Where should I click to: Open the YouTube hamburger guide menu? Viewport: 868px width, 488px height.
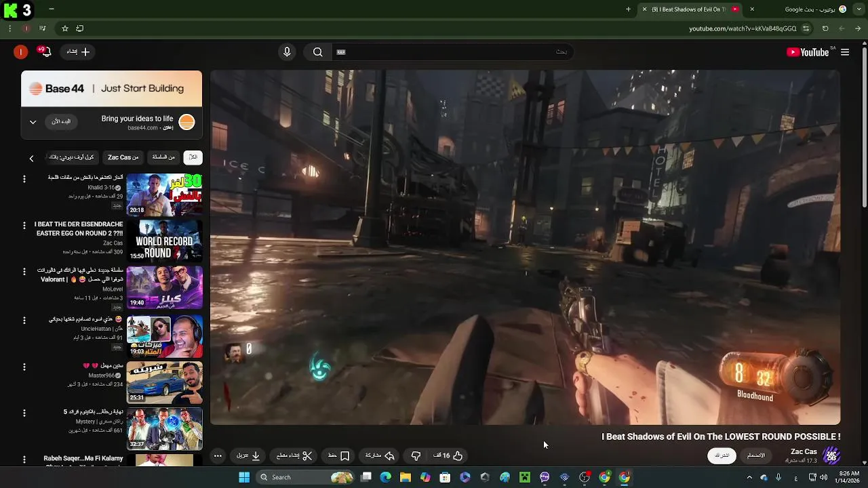click(845, 52)
